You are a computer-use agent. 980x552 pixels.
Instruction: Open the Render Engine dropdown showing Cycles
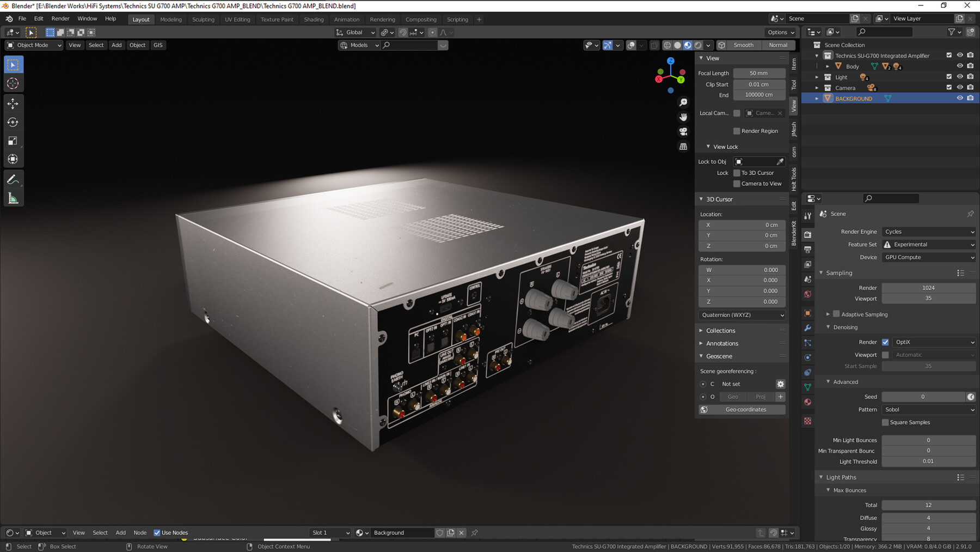pyautogui.click(x=928, y=232)
